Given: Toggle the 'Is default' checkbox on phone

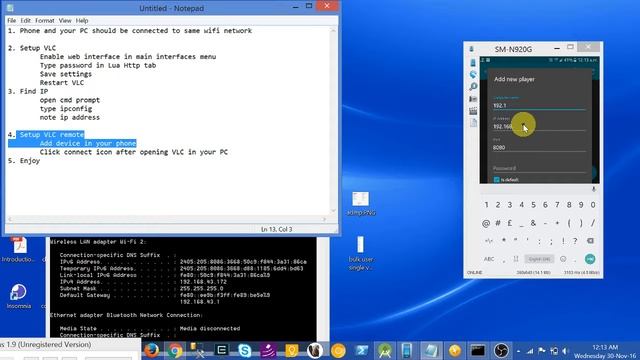Looking at the screenshot, I should [x=496, y=180].
